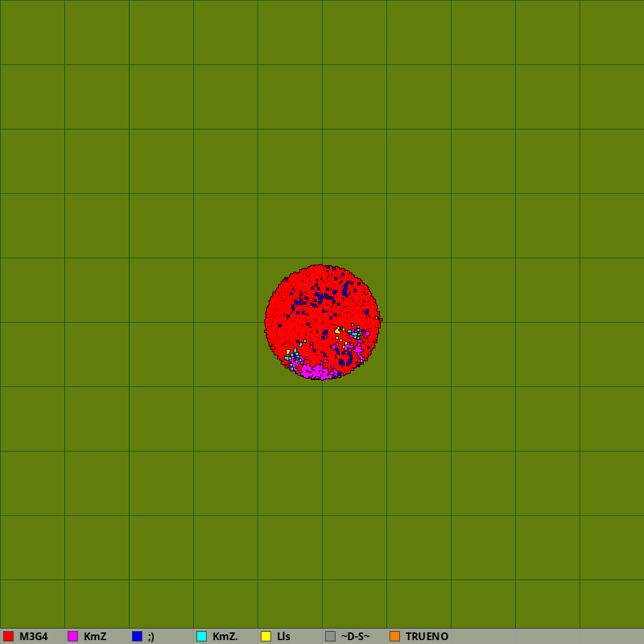Image resolution: width=644 pixels, height=644 pixels.
Task: Select the ;) player label
Action: coord(151,637)
